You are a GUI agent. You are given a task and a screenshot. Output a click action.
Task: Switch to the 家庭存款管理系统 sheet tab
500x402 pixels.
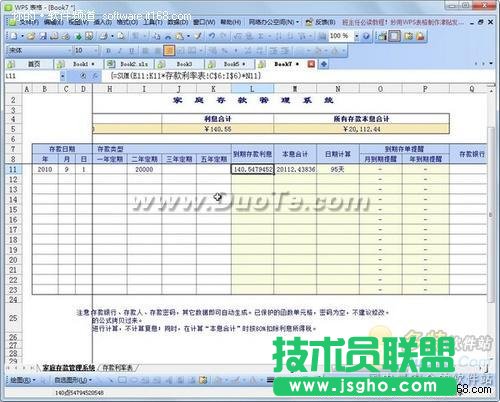[x=69, y=368]
